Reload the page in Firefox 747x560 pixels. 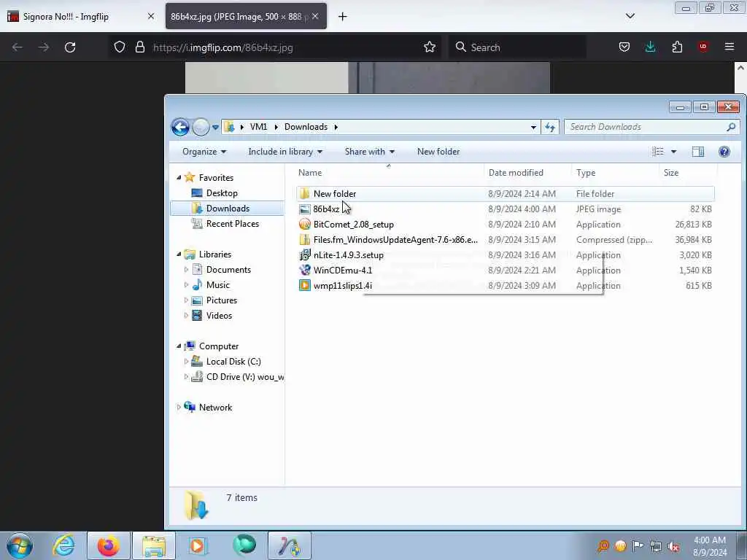click(70, 47)
